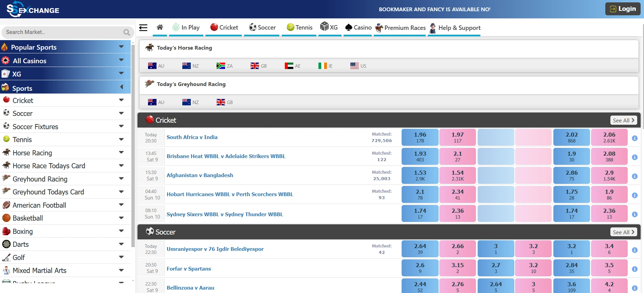Open info icon for Umraniyespor match

coord(634,250)
